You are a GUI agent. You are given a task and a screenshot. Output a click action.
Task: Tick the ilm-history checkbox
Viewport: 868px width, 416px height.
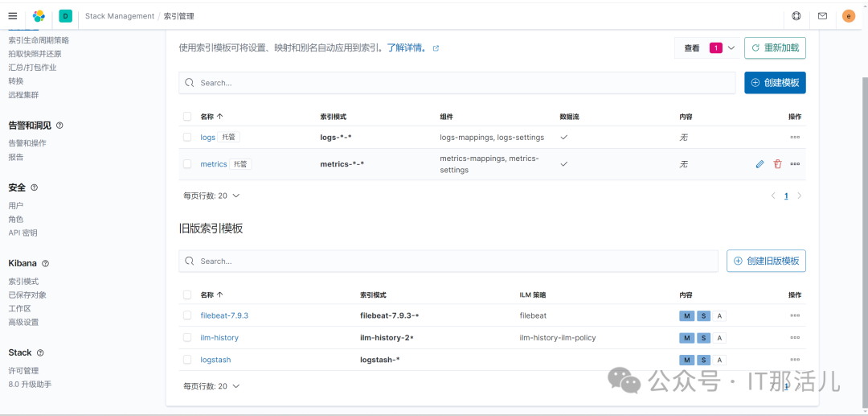pos(187,337)
